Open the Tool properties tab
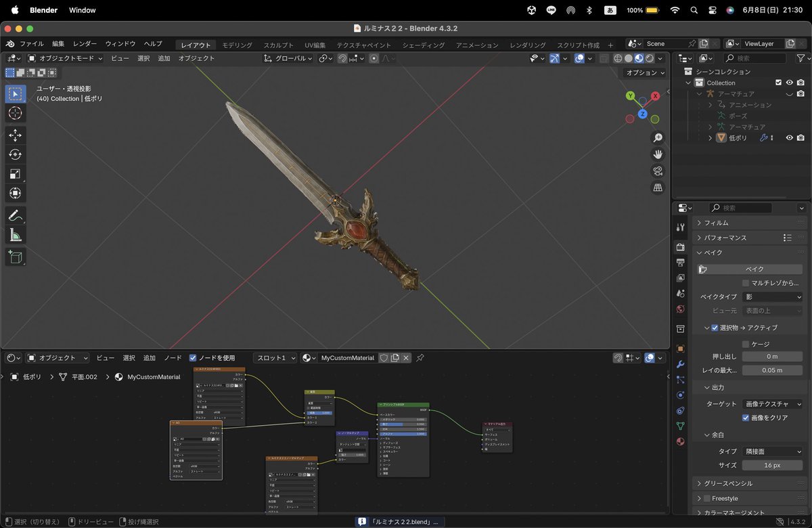812x528 pixels. [681, 227]
